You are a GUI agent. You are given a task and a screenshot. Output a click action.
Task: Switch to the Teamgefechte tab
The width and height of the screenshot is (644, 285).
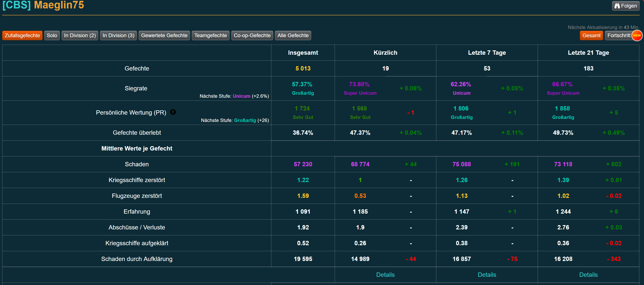point(210,35)
